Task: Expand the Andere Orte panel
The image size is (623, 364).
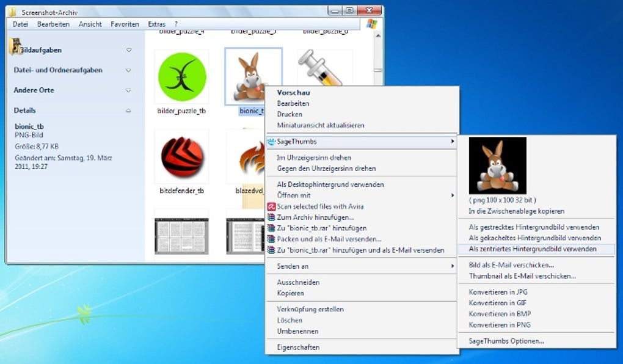Action: [128, 90]
